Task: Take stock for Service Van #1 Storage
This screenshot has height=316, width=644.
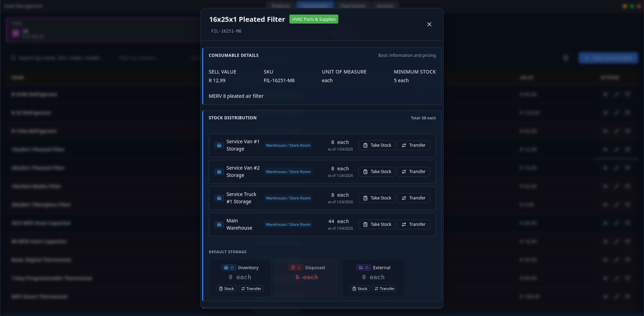Action: (x=377, y=146)
